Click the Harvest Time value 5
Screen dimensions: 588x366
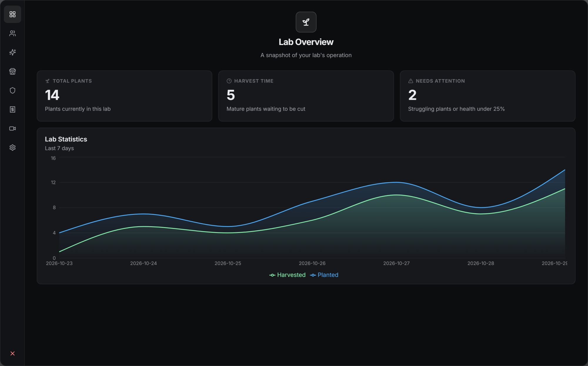tap(231, 95)
